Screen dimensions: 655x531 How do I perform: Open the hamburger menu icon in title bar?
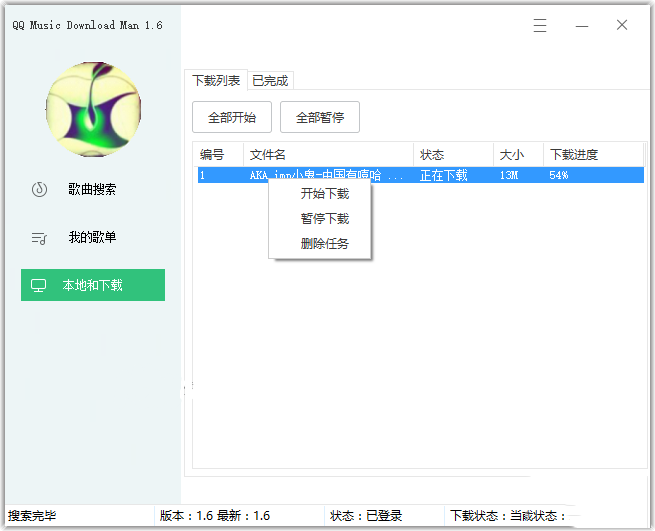[x=540, y=25]
